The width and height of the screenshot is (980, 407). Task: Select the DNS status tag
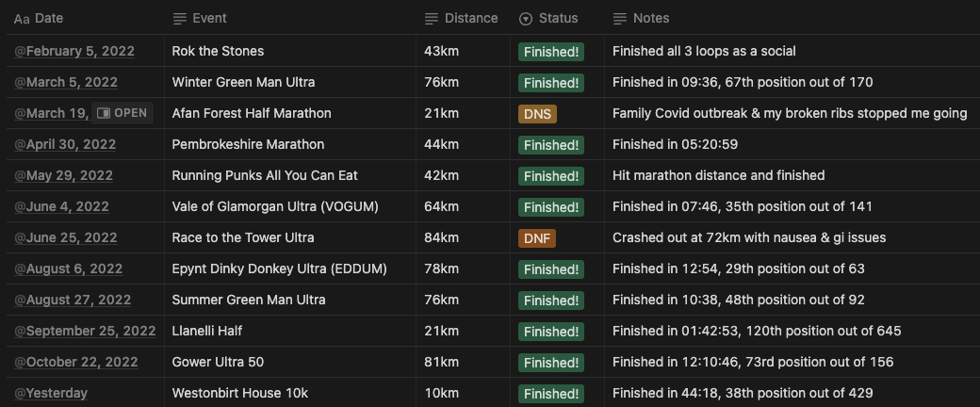[537, 114]
